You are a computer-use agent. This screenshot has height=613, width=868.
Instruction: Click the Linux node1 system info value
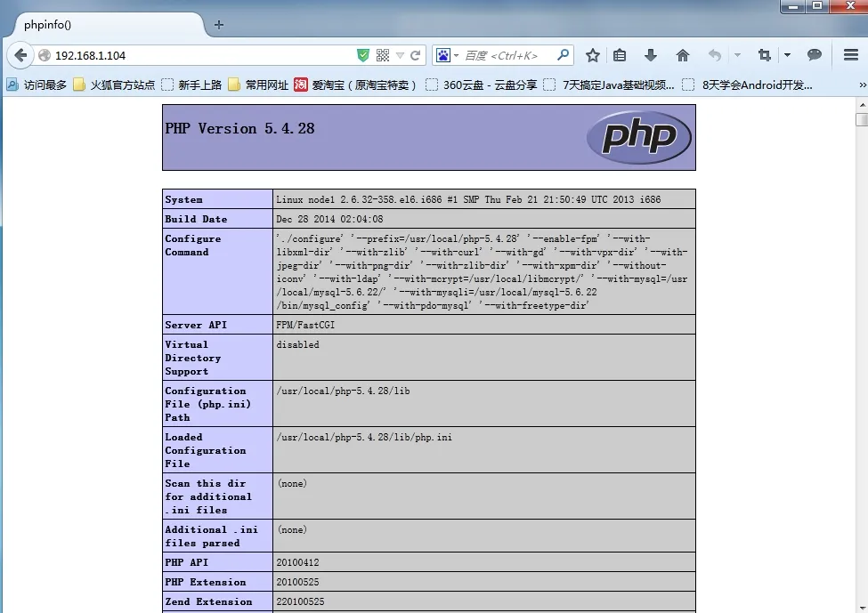468,199
